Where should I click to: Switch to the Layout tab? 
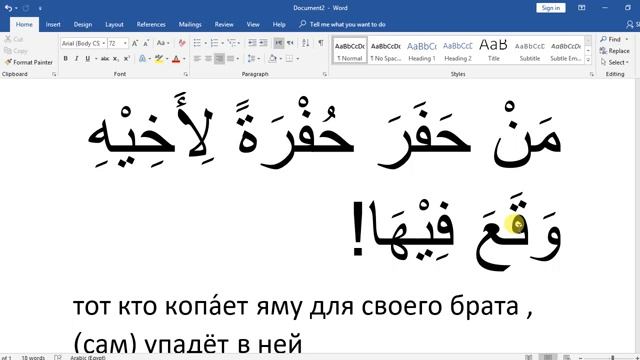pyautogui.click(x=114, y=24)
